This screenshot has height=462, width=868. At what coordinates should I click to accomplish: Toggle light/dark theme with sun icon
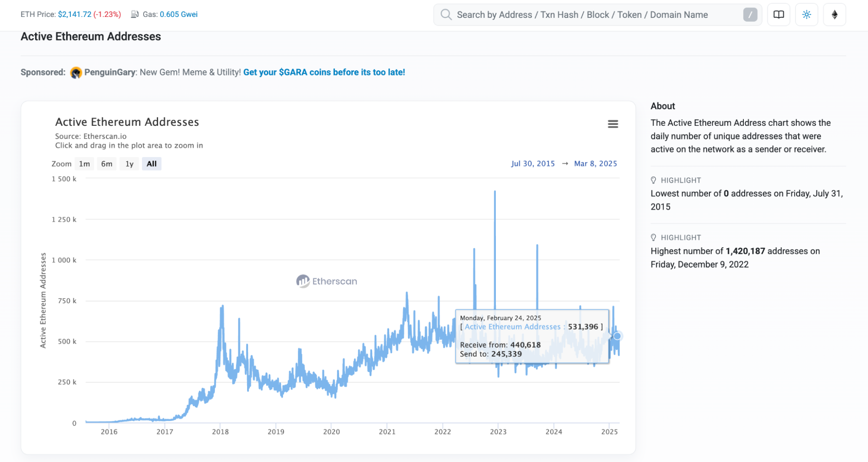pyautogui.click(x=806, y=14)
